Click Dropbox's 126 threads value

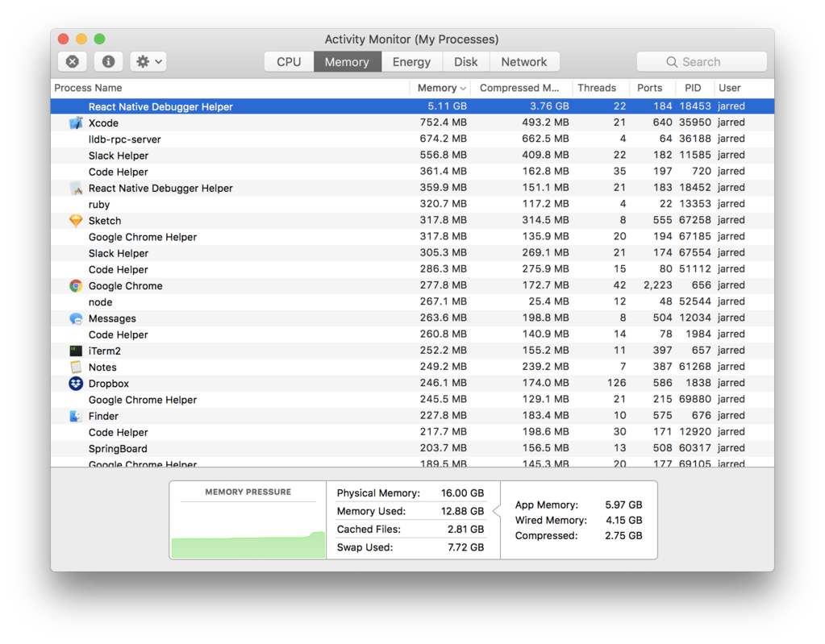point(616,383)
